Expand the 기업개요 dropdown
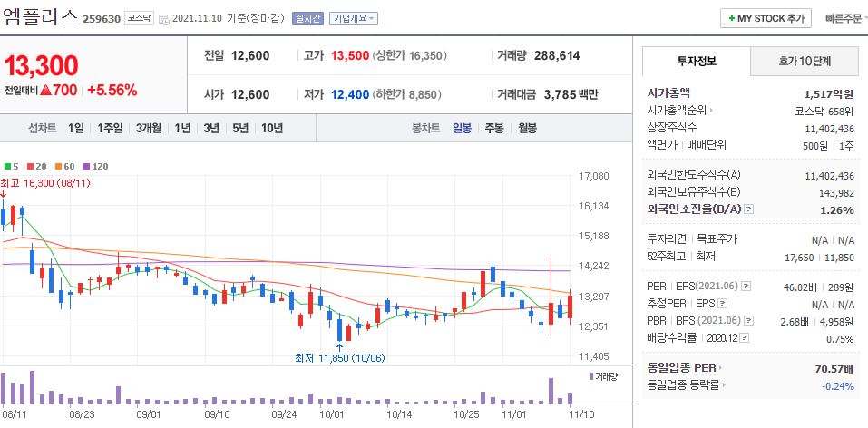Screen dimensions: 868x428 [x=354, y=18]
